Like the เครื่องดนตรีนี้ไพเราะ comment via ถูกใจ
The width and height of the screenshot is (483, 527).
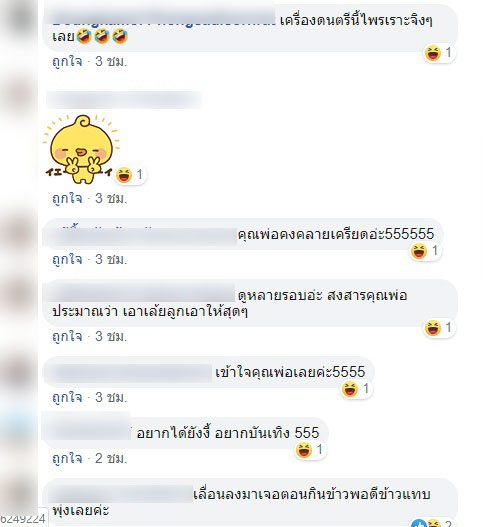[67, 62]
